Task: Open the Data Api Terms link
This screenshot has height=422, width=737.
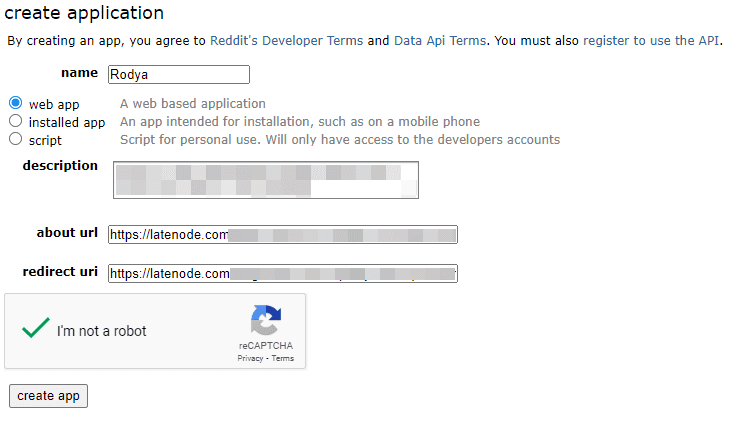Action: click(440, 41)
